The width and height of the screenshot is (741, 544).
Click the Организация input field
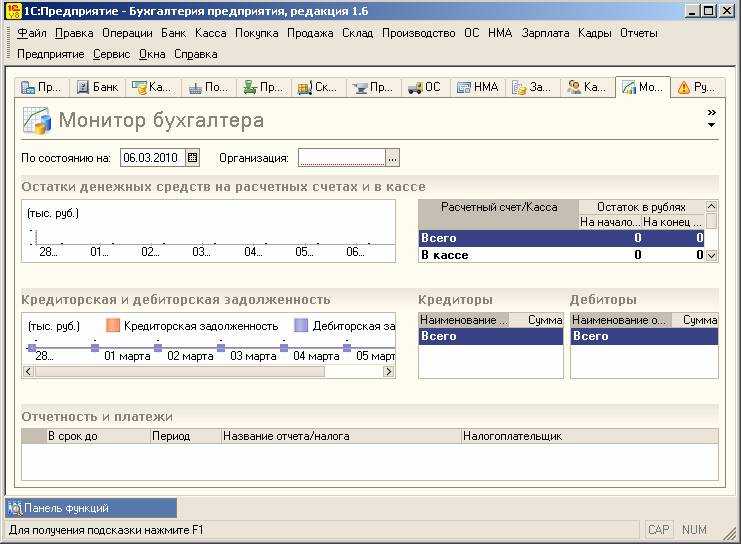pyautogui.click(x=342, y=158)
